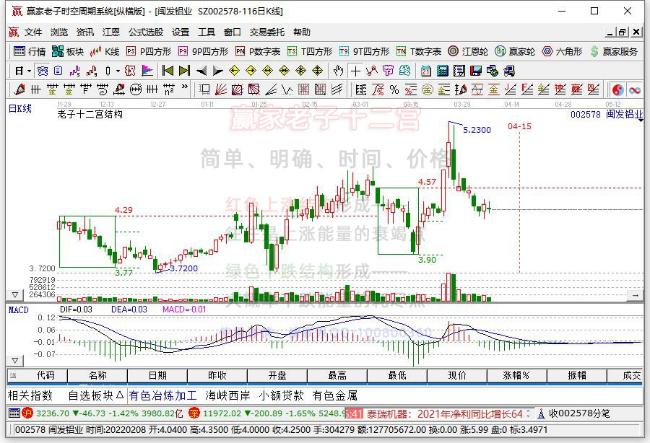Open the 9T四方形 tool
The width and height of the screenshot is (650, 443).
click(364, 51)
